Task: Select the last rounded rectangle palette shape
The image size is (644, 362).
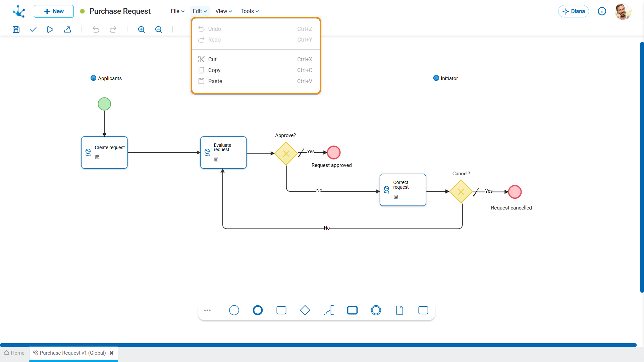Action: coord(423,310)
